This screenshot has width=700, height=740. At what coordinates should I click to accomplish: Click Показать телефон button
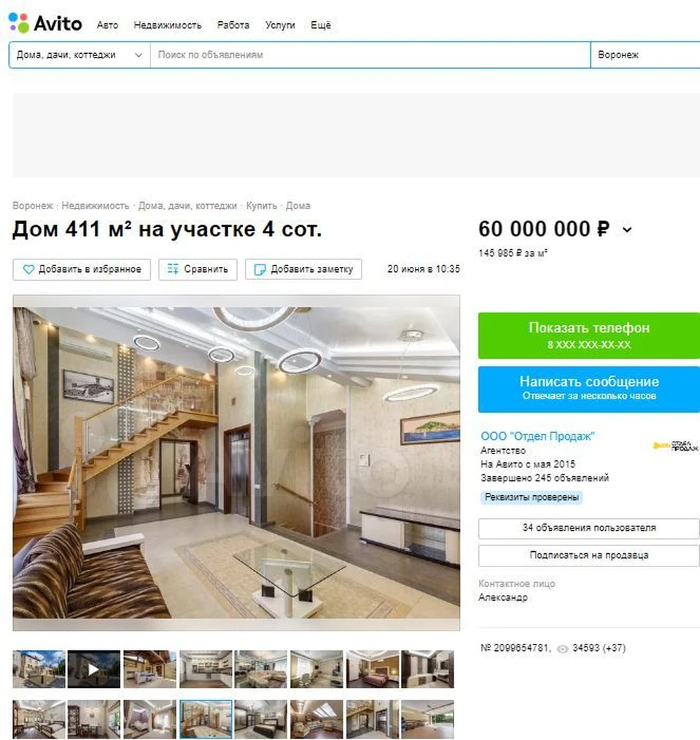(x=588, y=335)
